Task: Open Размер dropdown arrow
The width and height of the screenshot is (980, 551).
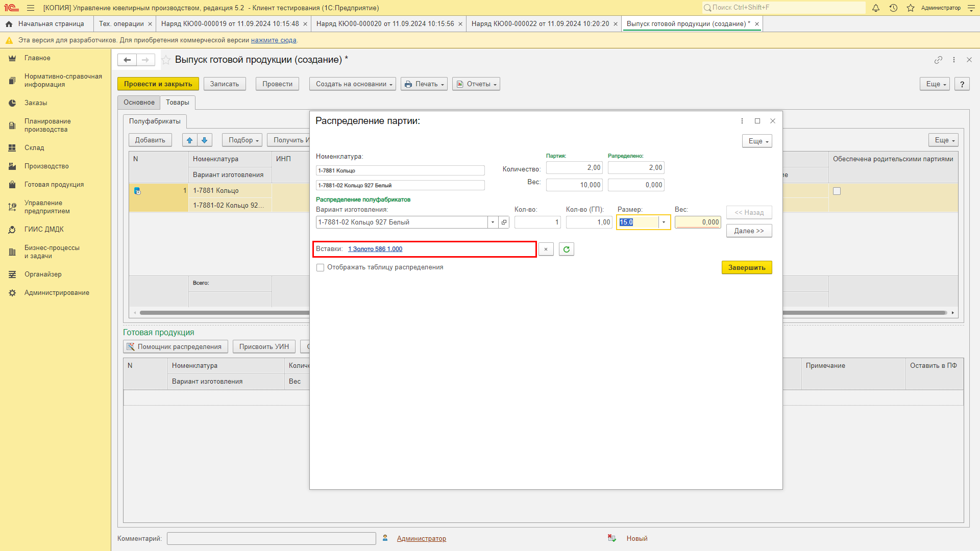Action: [x=664, y=222]
